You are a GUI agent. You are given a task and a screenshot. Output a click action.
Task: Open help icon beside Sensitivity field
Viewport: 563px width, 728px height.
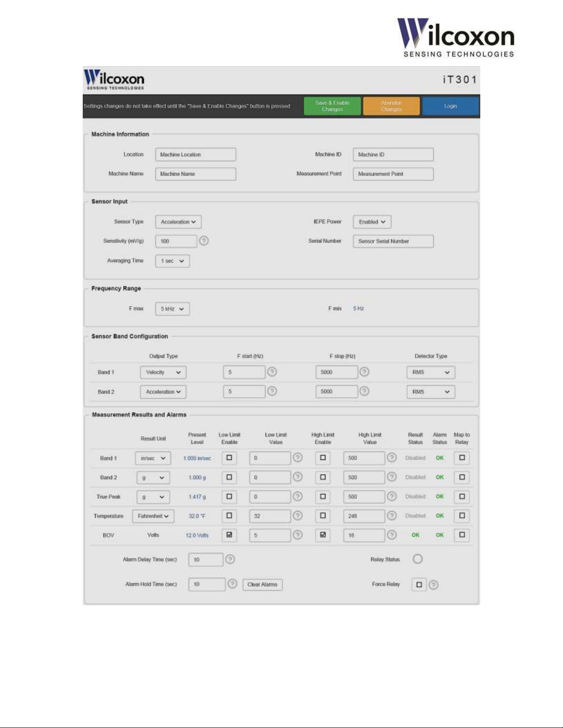pos(204,241)
